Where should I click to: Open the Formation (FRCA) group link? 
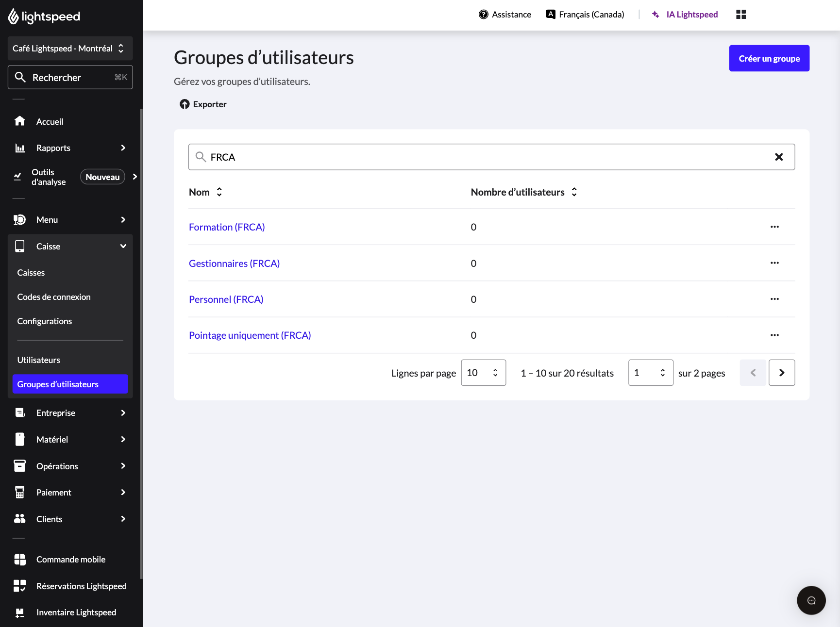point(227,227)
